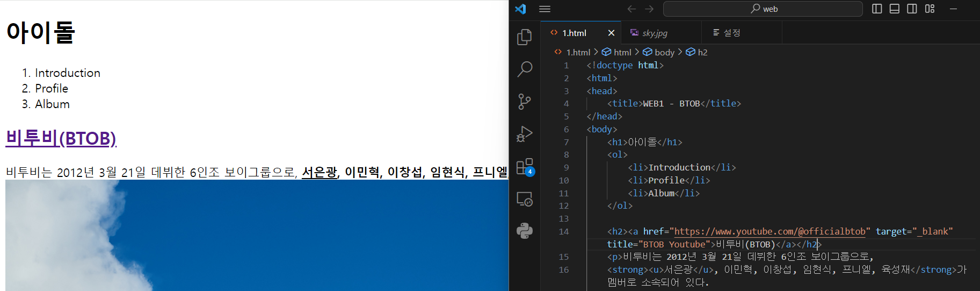
Task: Click the <li>Profile</li> code line
Action: click(x=669, y=180)
